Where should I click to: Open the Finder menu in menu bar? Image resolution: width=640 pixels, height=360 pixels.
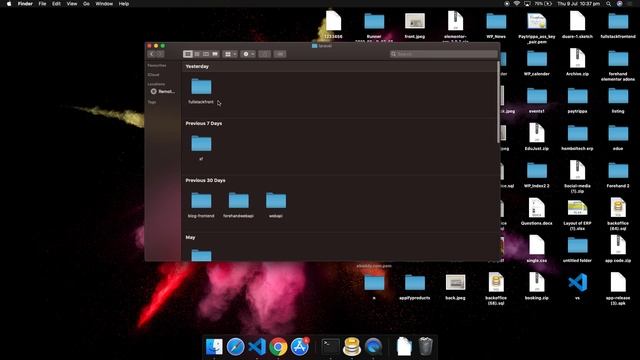point(25,4)
